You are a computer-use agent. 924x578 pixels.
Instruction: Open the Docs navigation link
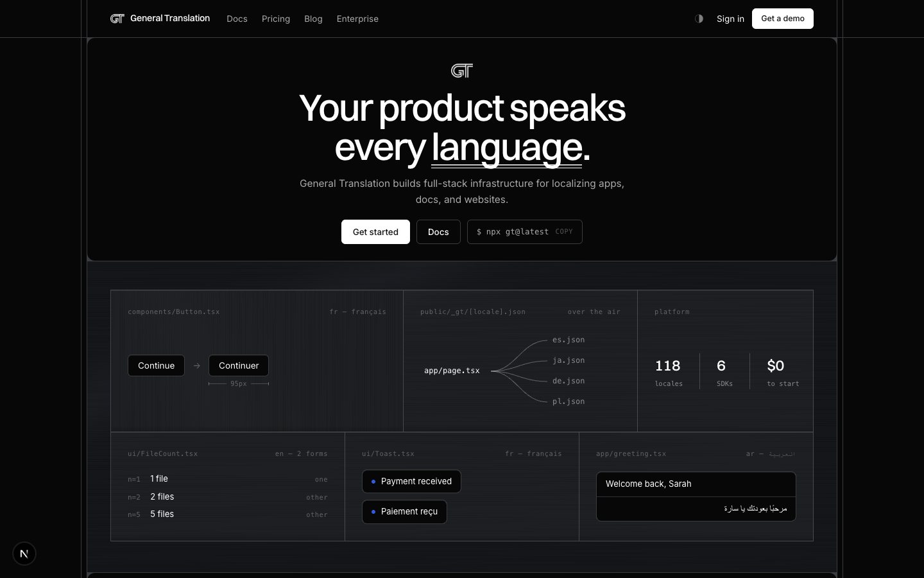237,19
